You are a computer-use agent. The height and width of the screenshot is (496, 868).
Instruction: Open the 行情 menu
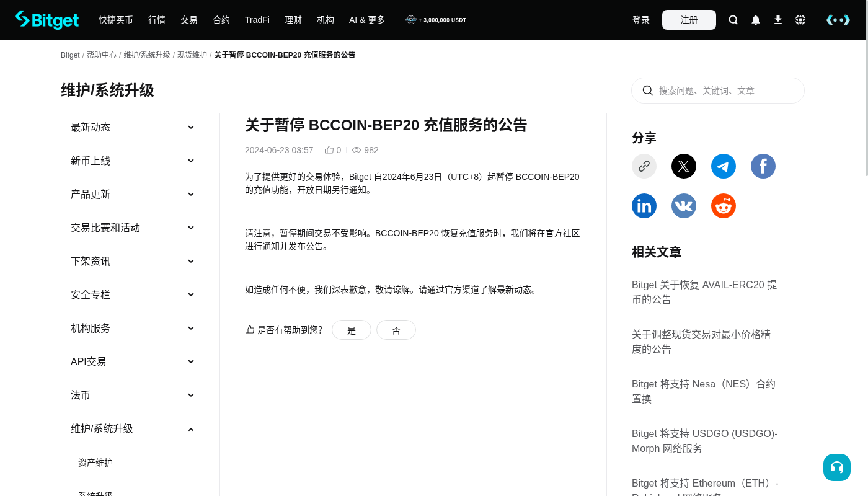click(157, 20)
